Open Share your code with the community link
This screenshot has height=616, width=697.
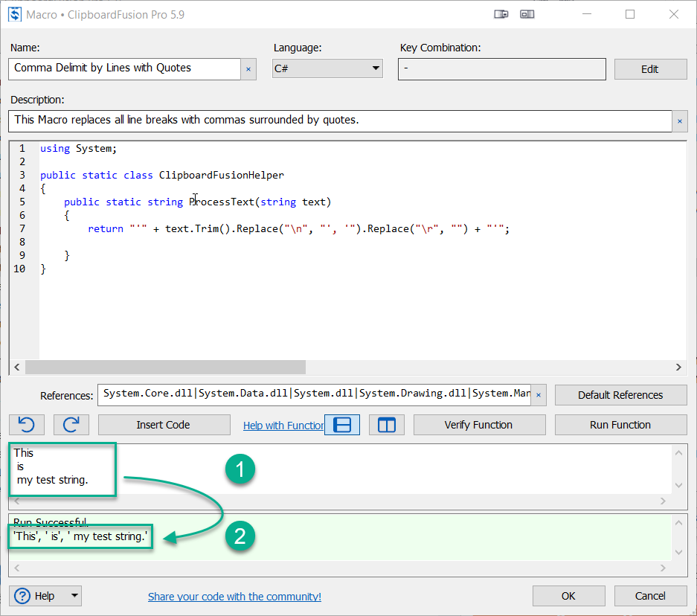pos(235,597)
